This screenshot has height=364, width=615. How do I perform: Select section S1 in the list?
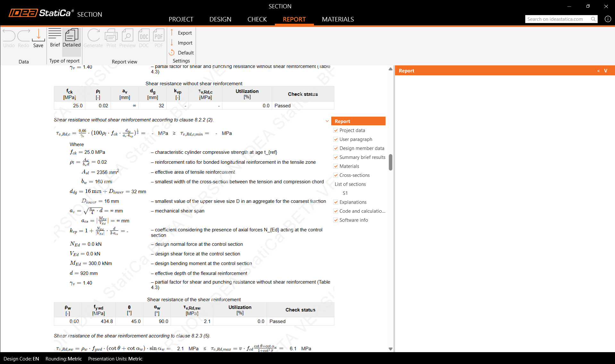(345, 193)
